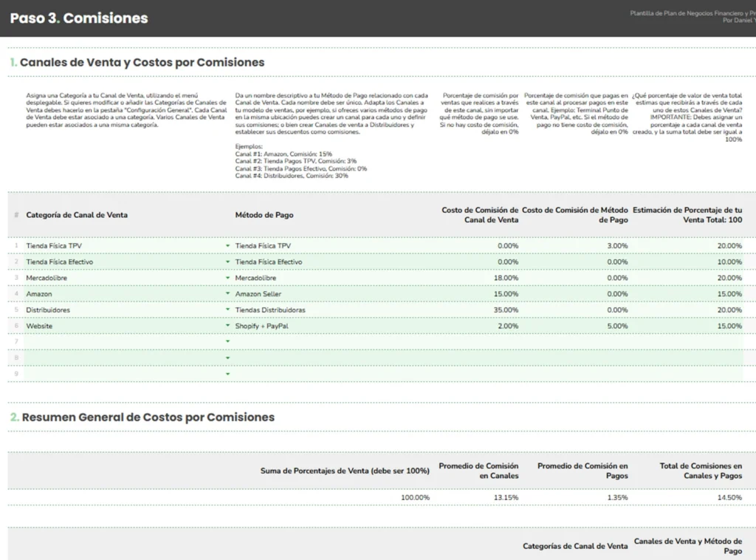Open category dropdown arrow in empty row 8
756x560 pixels.
(x=227, y=358)
